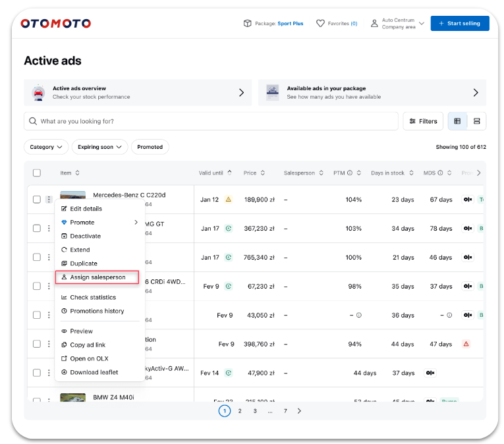Expand Promote submenu arrow

(x=136, y=222)
